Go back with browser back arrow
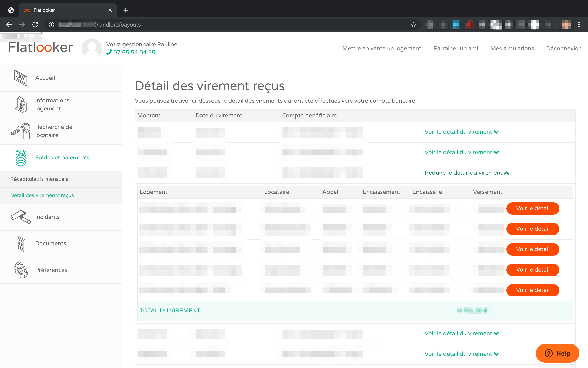Screen dimensions: 588x368 pyautogui.click(x=9, y=25)
